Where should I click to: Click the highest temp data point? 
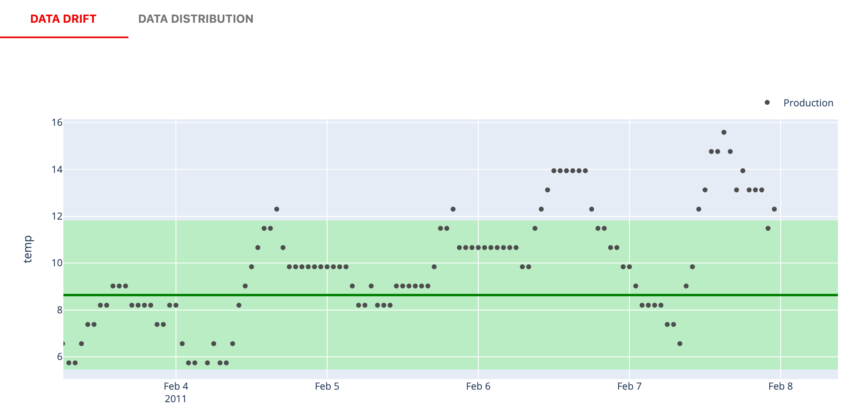pos(724,132)
